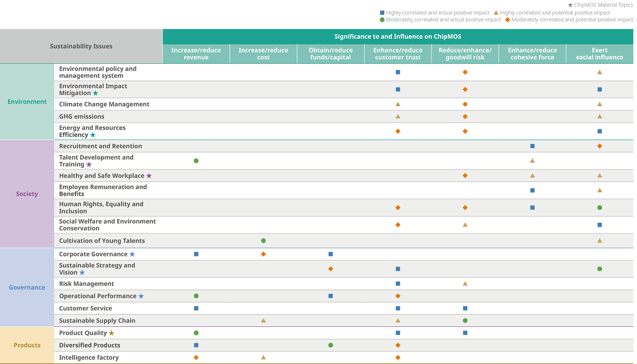This screenshot has width=637, height=364.
Task: Click Talent Development row's green circle under revenue
Action: click(x=196, y=161)
